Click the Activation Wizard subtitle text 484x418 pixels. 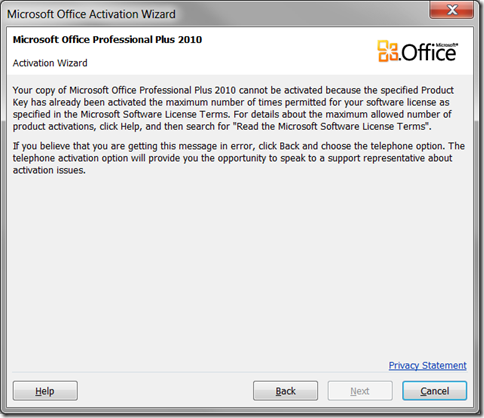(x=50, y=63)
